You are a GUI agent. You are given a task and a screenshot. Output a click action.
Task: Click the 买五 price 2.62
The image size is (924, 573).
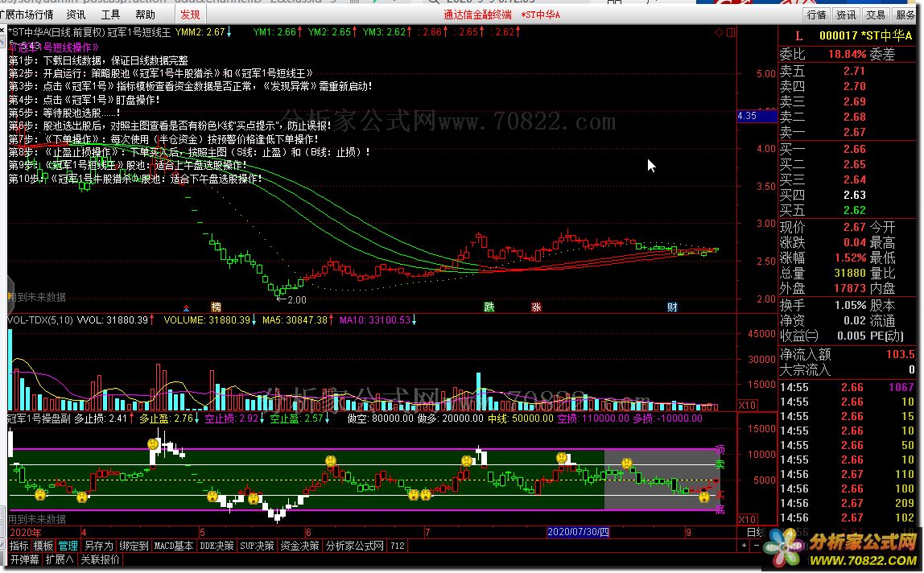pos(854,211)
